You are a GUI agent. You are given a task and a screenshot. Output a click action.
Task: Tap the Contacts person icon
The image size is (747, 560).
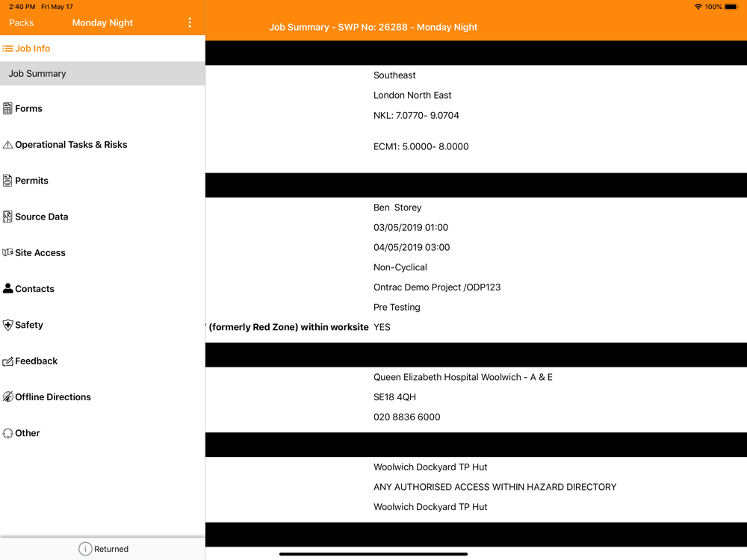click(7, 288)
